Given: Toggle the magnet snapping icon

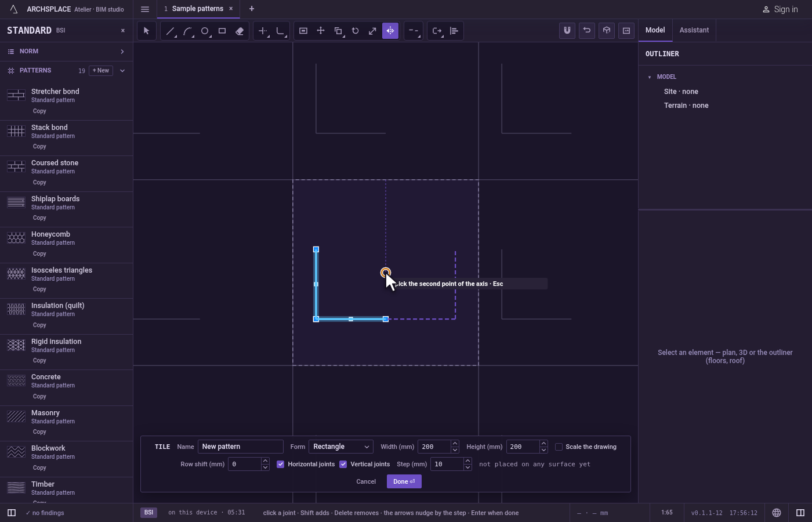Looking at the screenshot, I should 567,31.
